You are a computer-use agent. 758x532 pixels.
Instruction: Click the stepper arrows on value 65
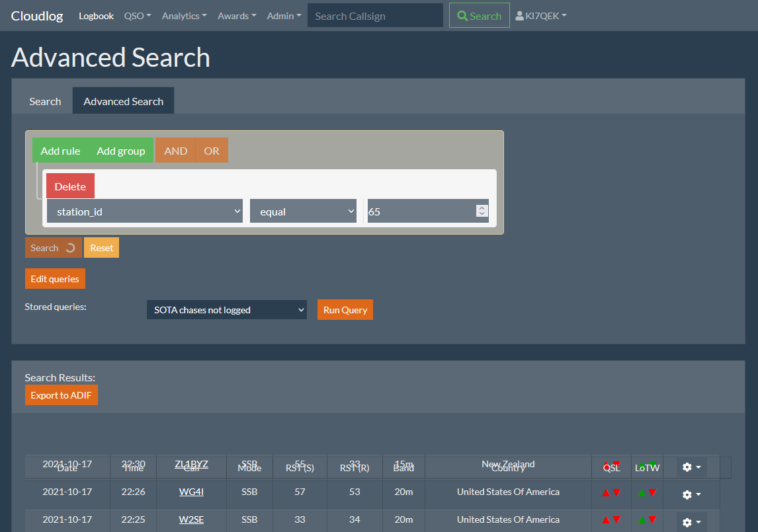[x=482, y=211]
